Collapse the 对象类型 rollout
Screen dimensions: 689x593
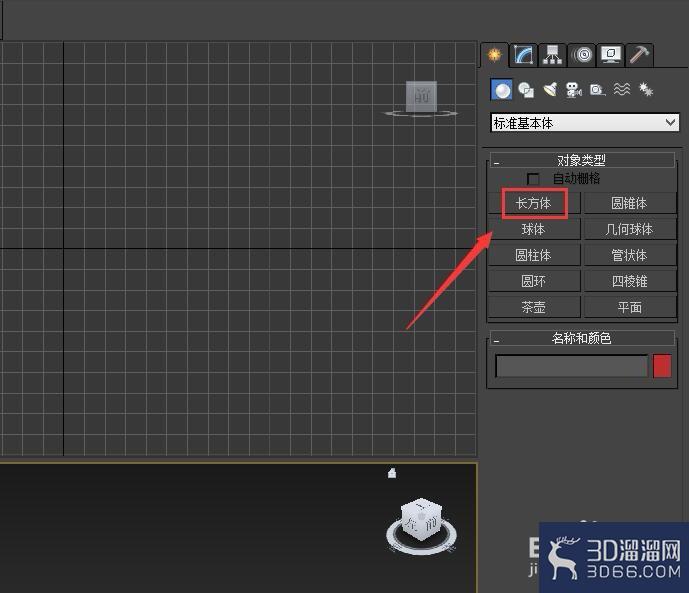pyautogui.click(x=582, y=160)
